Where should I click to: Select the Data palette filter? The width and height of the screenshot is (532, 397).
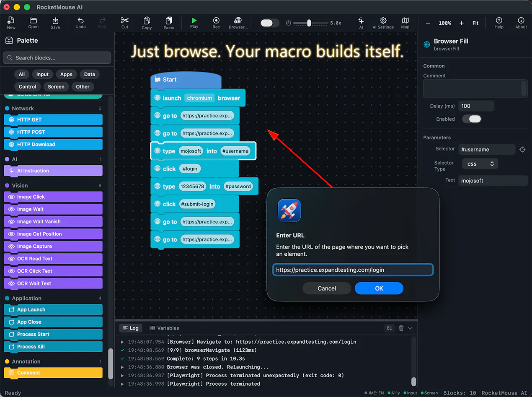(x=90, y=74)
